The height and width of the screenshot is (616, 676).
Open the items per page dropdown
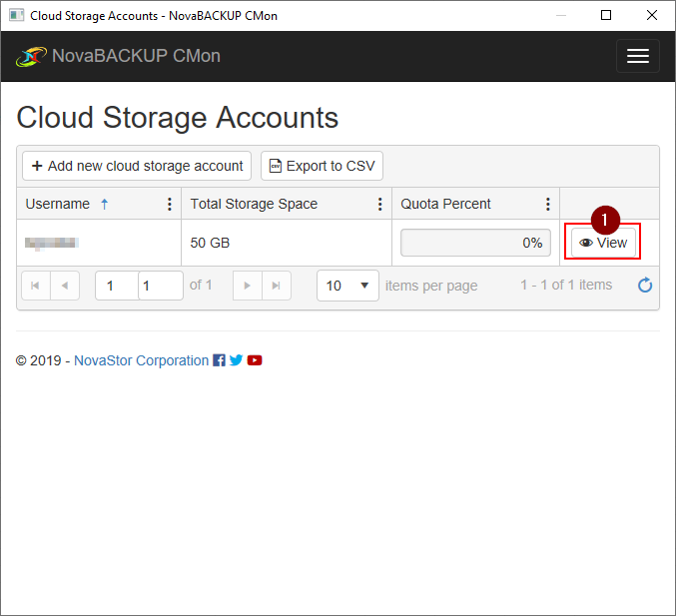[x=347, y=286]
